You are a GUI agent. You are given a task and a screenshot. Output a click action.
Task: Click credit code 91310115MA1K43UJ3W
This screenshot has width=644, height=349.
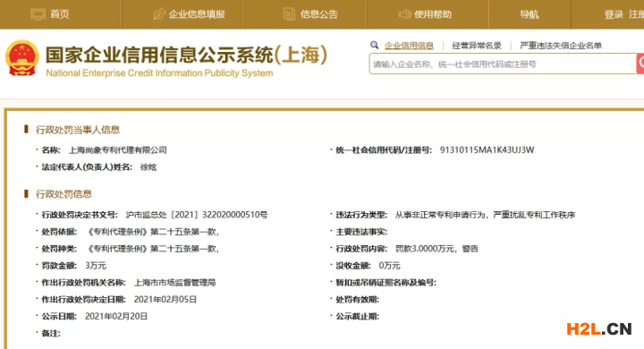[487, 150]
